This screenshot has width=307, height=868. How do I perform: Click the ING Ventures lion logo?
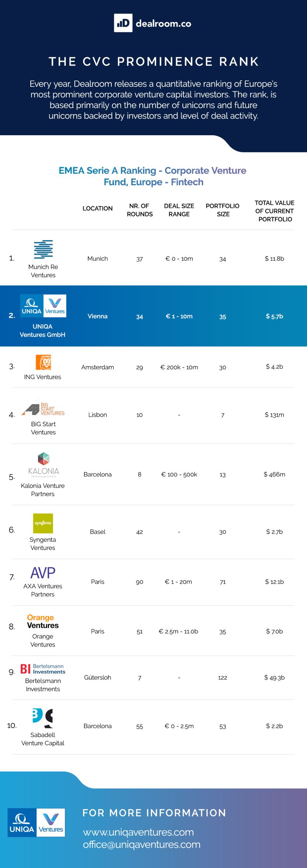43,362
